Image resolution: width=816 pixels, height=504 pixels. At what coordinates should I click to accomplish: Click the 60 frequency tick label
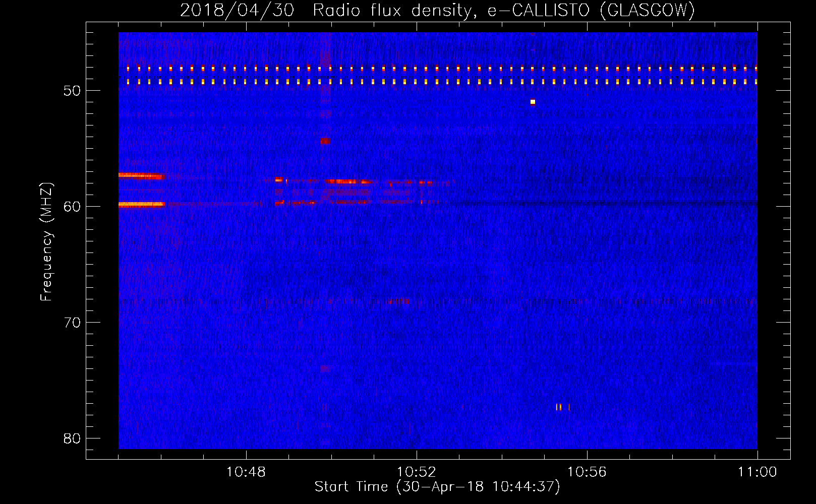[x=72, y=207]
